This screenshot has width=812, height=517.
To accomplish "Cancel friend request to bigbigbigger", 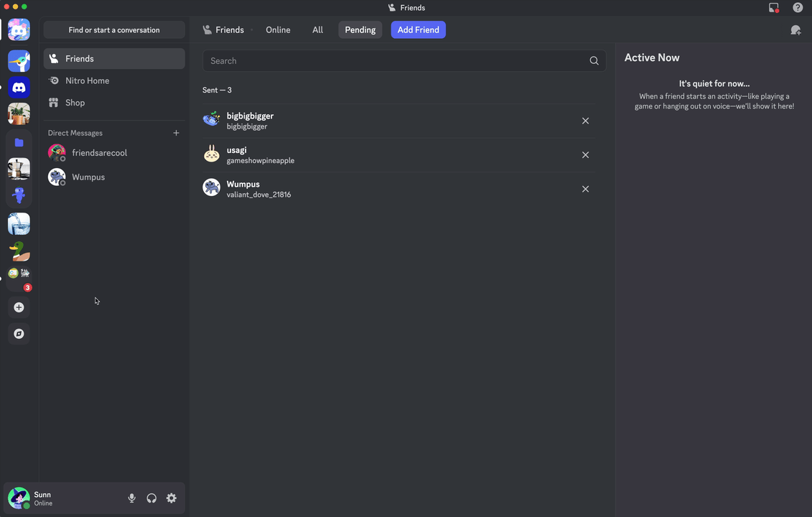I will pyautogui.click(x=585, y=121).
